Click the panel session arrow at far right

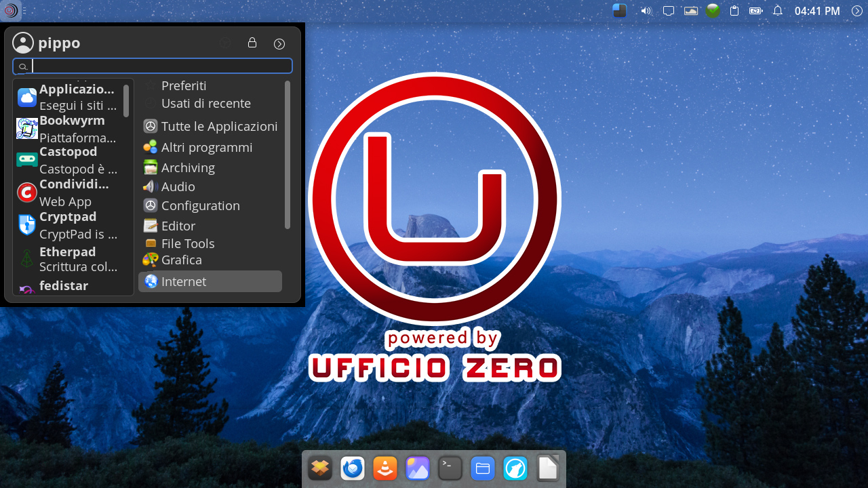(856, 11)
